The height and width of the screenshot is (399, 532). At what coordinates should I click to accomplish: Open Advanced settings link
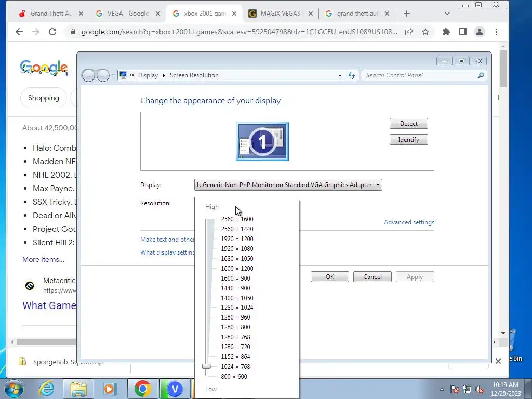[x=409, y=222]
